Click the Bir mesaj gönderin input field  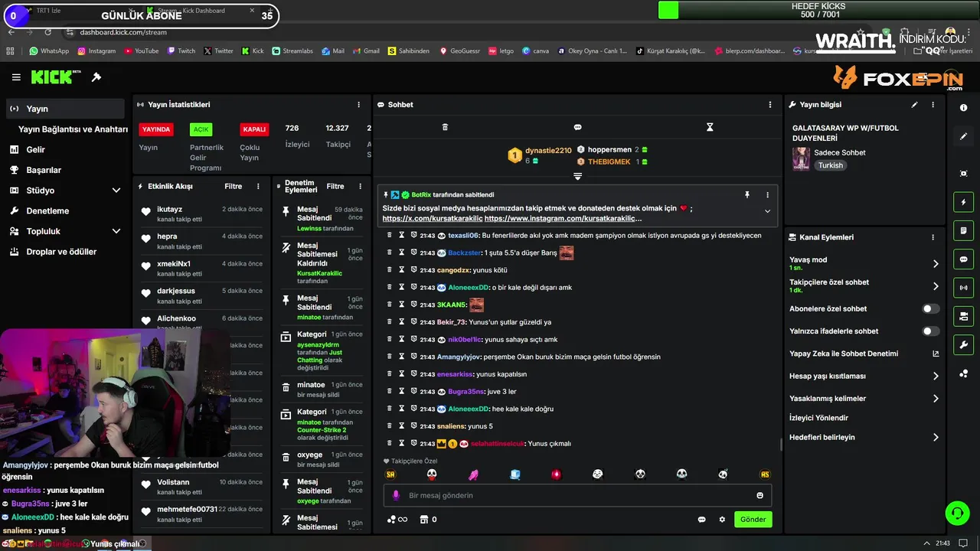point(577,495)
